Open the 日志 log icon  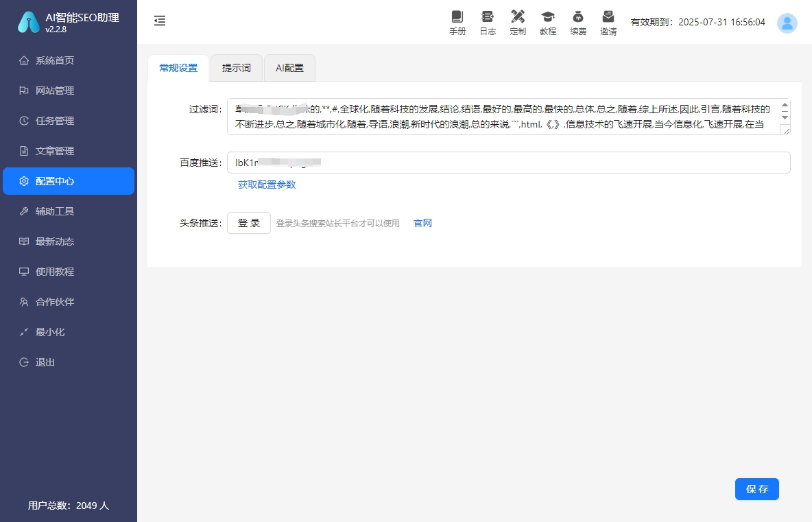tap(488, 21)
